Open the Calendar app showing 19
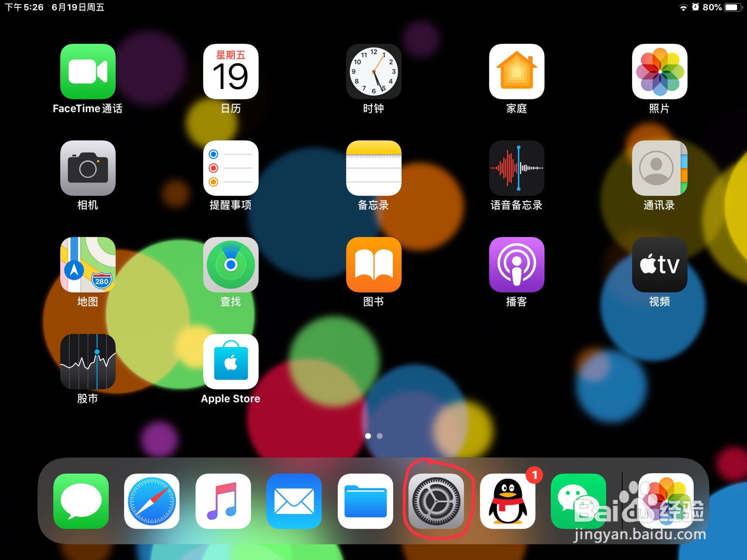The height and width of the screenshot is (560, 747). [231, 71]
